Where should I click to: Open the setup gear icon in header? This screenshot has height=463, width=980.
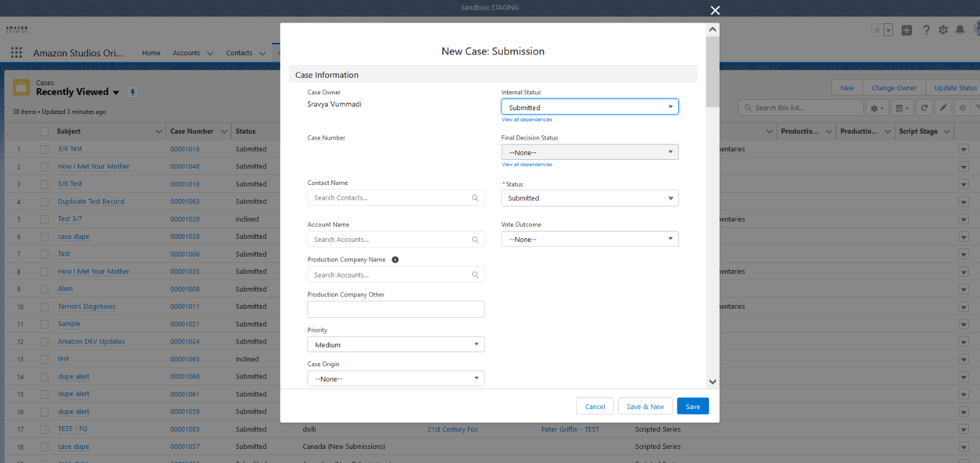943,30
